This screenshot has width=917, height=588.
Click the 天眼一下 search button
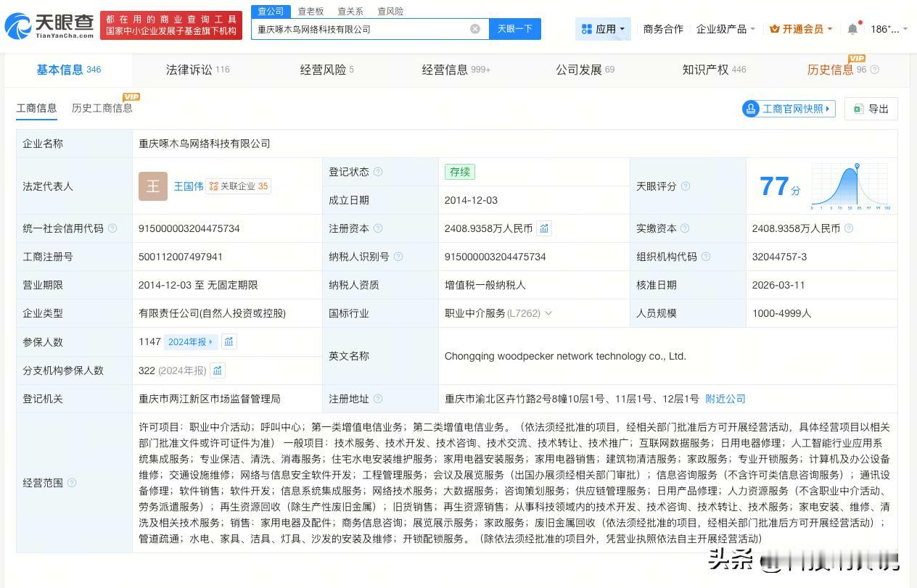[x=515, y=29]
